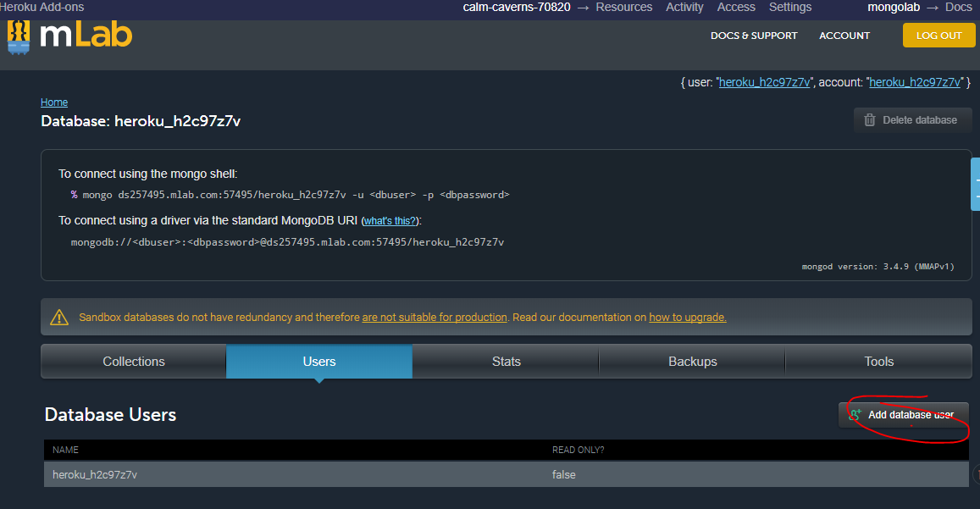The image size is (980, 509).
Task: Click the mongod version text
Action: tap(878, 267)
